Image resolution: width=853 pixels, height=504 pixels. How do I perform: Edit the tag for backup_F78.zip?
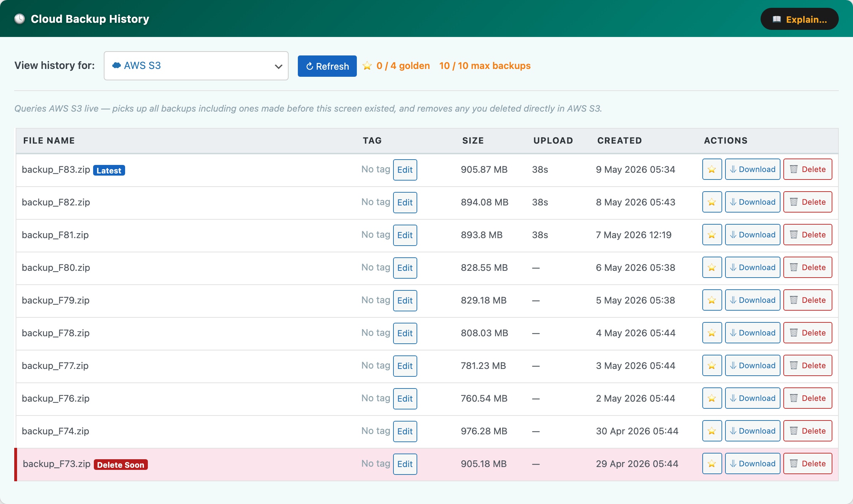click(x=405, y=333)
